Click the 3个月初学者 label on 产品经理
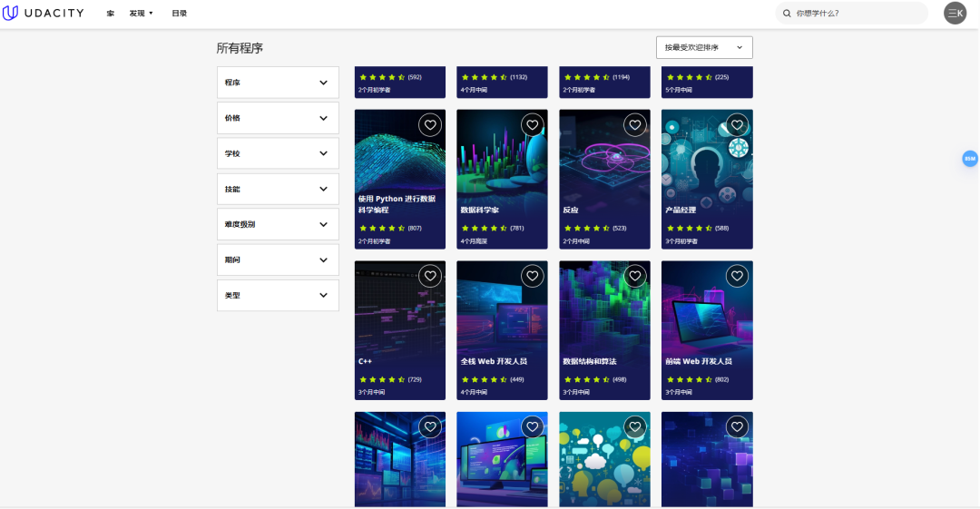This screenshot has height=509, width=980. click(681, 241)
